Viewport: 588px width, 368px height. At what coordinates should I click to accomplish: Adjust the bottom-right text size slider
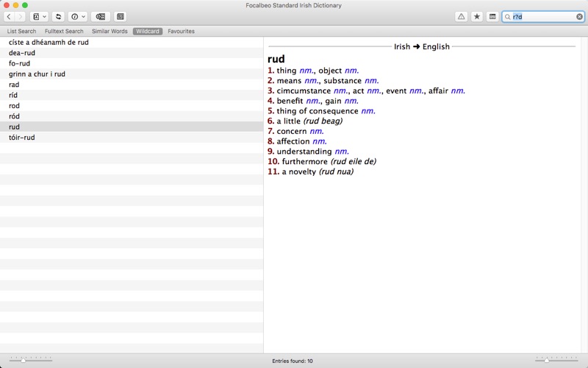coord(546,360)
